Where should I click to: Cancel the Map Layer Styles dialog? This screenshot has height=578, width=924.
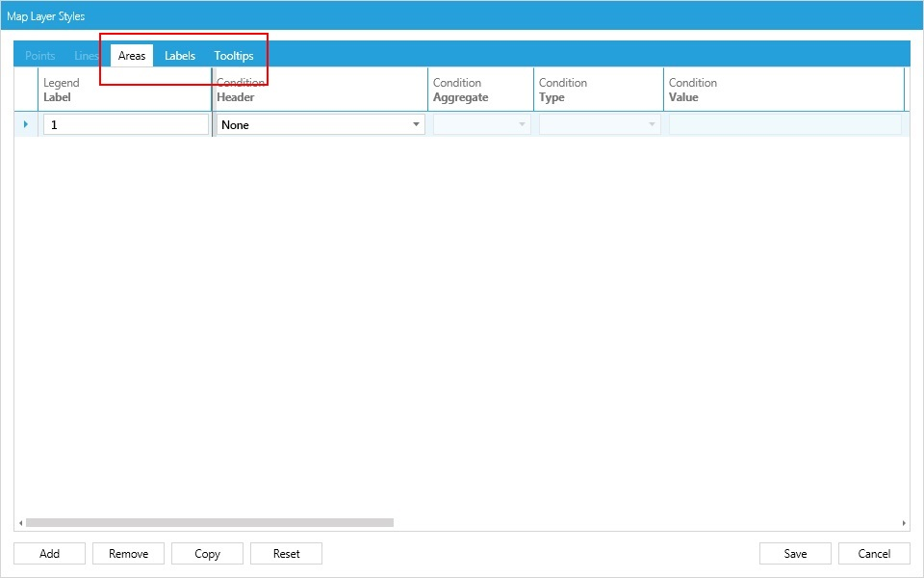(x=874, y=553)
